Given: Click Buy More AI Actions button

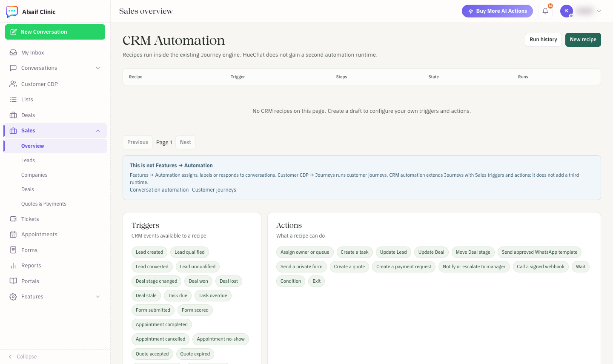Looking at the screenshot, I should 497,11.
